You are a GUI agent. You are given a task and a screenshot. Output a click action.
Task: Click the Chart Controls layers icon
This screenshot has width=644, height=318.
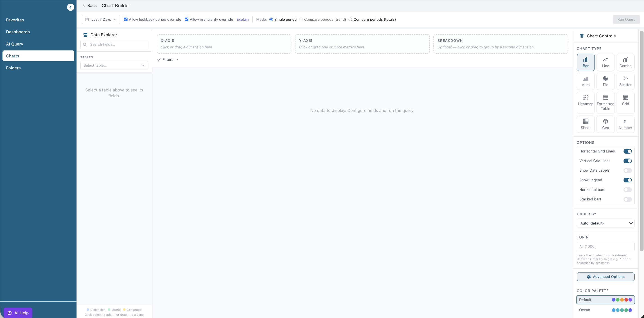pos(581,36)
